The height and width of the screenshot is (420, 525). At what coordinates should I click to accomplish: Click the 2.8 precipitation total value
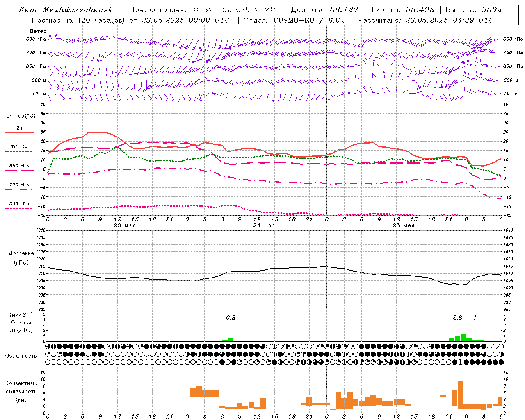click(x=457, y=317)
